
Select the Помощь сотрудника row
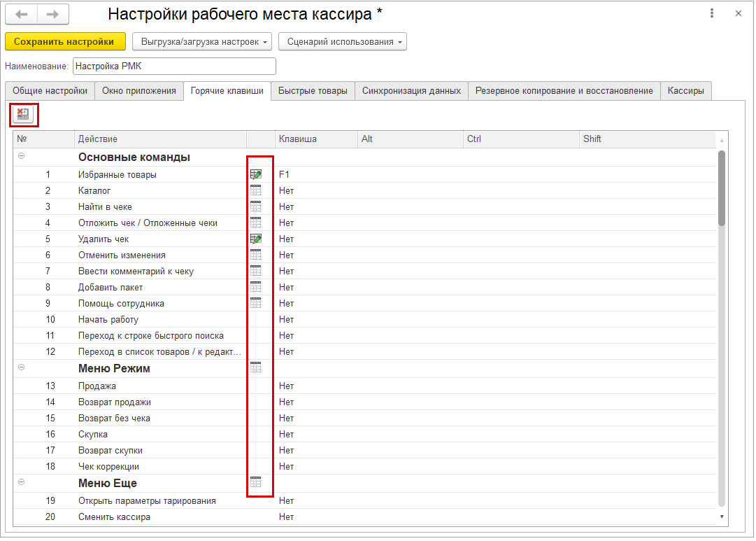pyautogui.click(x=365, y=303)
